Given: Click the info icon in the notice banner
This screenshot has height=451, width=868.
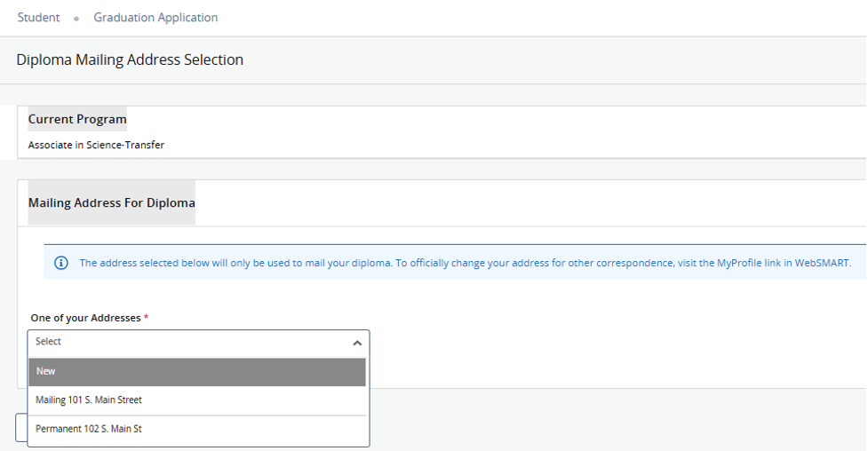Looking at the screenshot, I should point(61,263).
